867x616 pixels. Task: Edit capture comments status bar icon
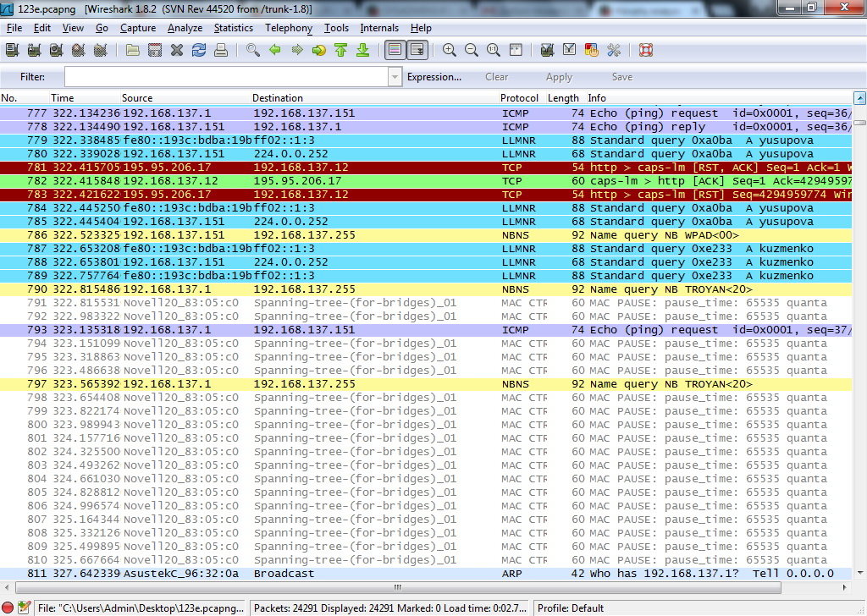(24, 608)
